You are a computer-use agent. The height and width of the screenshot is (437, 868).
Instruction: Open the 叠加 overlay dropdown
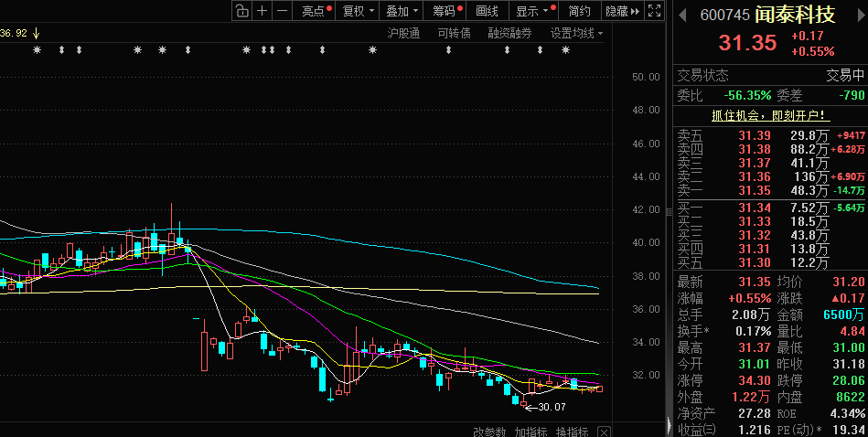point(402,10)
